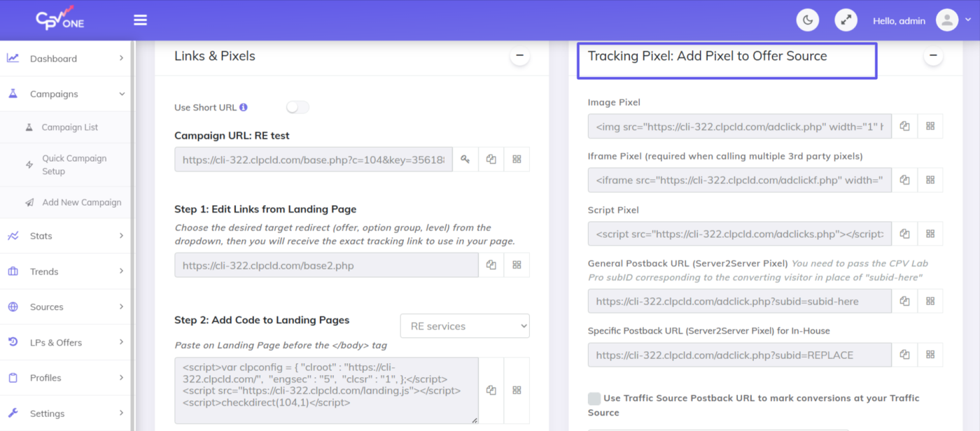Open LPs & Offers menu
This screenshot has height=431, width=980.
65,342
